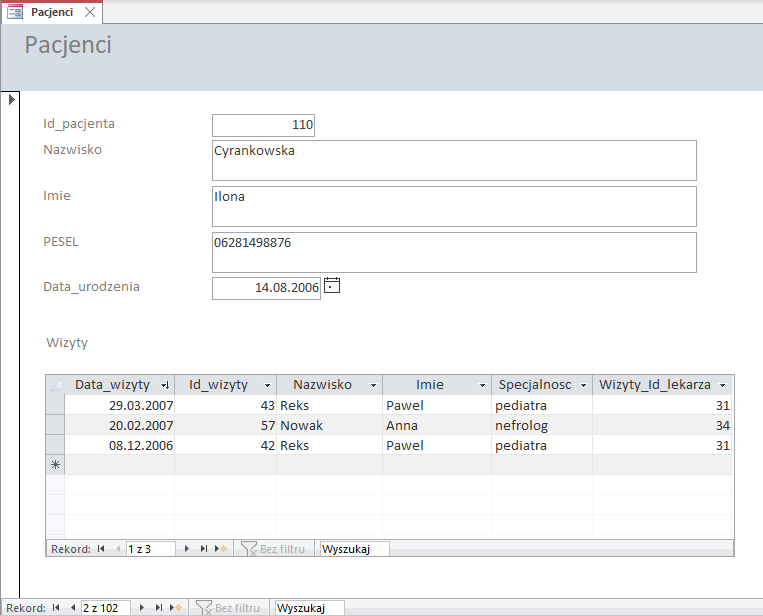
Task: Open the date picker beside Data_urodzenia
Action: pyautogui.click(x=332, y=286)
